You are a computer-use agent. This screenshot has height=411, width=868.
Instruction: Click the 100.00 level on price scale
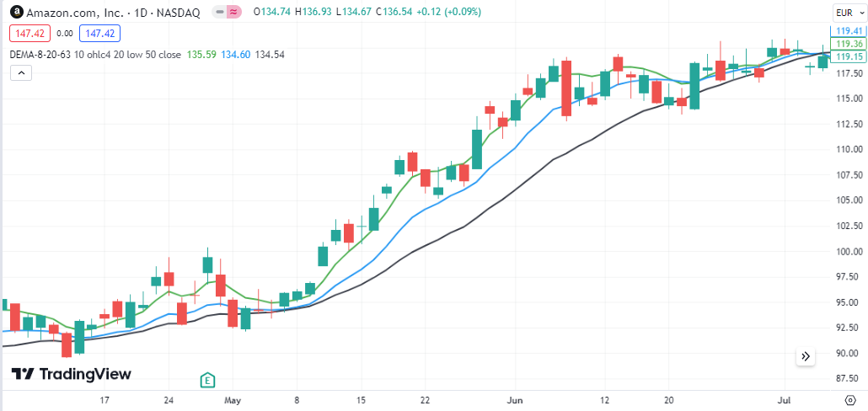coord(847,252)
